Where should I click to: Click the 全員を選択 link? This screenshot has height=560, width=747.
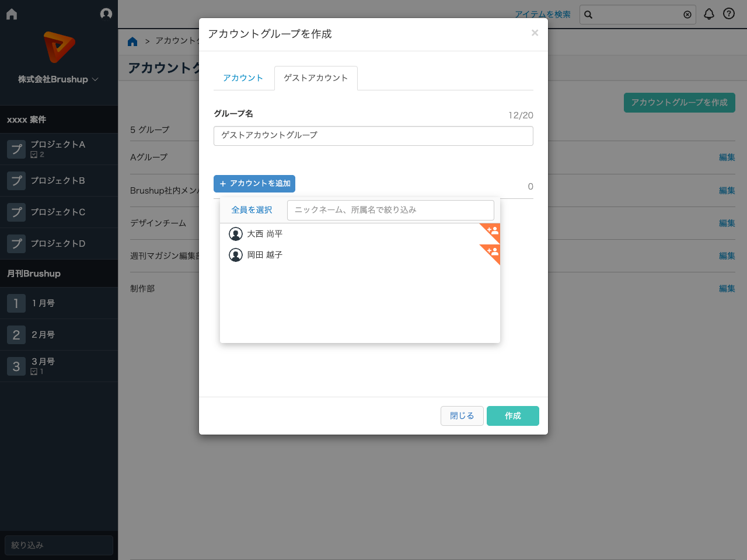click(x=252, y=210)
